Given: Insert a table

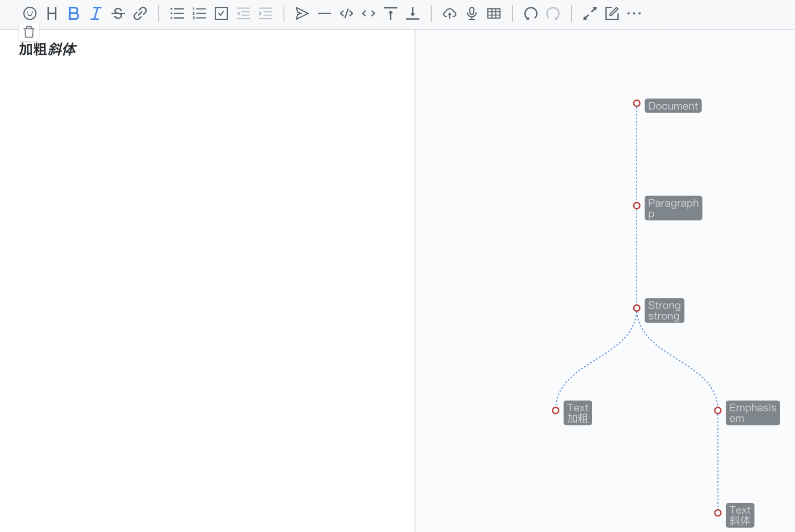Looking at the screenshot, I should coord(493,14).
